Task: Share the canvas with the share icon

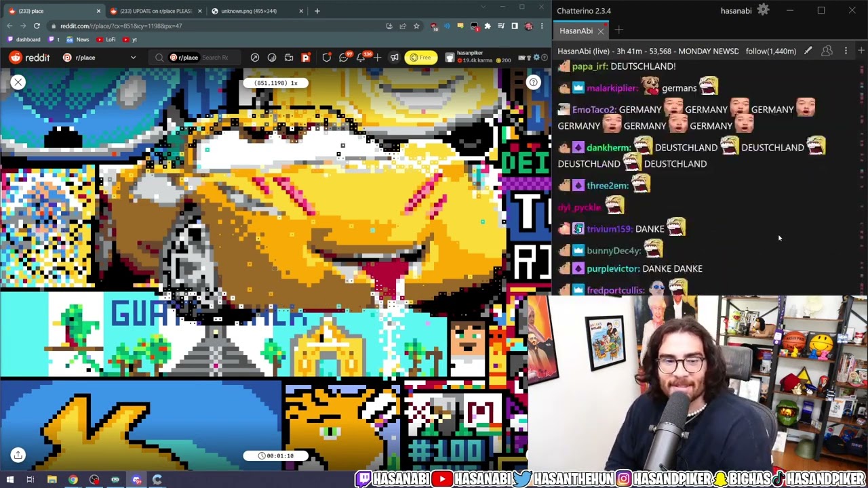Action: (18, 455)
